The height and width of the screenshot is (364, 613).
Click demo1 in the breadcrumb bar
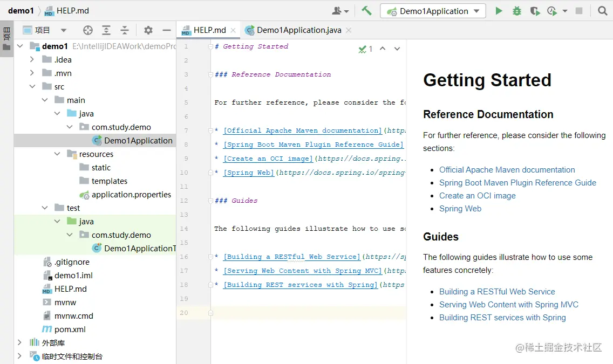point(21,11)
